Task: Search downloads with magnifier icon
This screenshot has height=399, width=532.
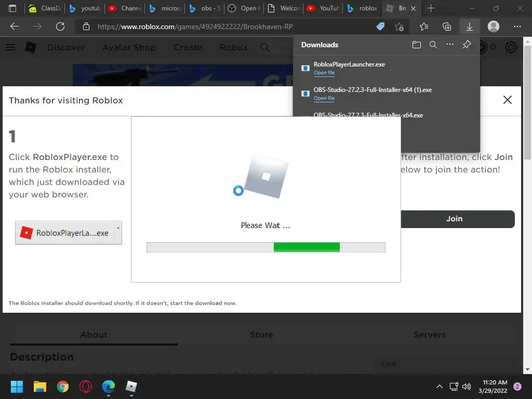Action: coord(433,45)
